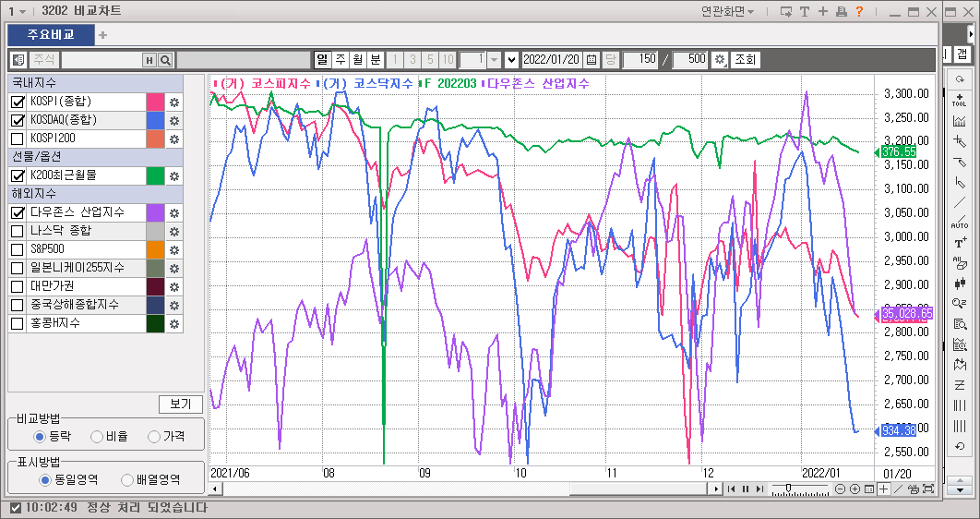Select the 비율 radio button
Image resolution: width=980 pixels, height=519 pixels.
point(97,436)
